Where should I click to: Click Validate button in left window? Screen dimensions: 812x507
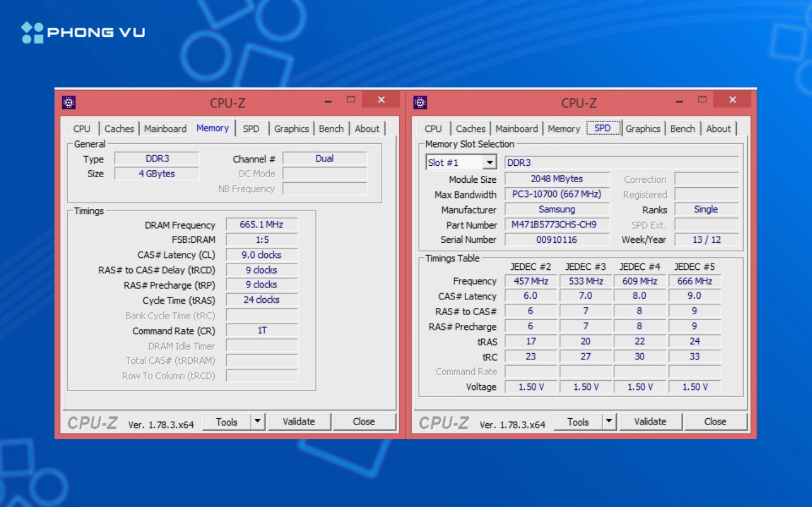click(299, 422)
